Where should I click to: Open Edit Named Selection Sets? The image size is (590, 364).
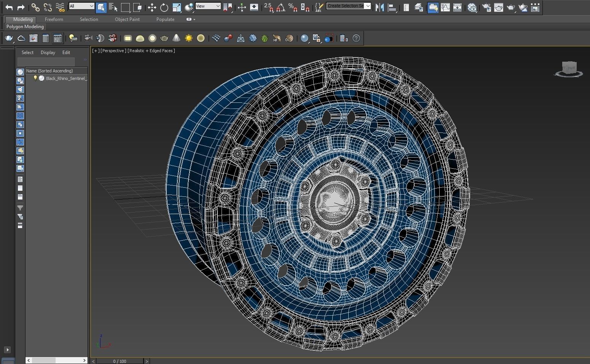[319, 7]
